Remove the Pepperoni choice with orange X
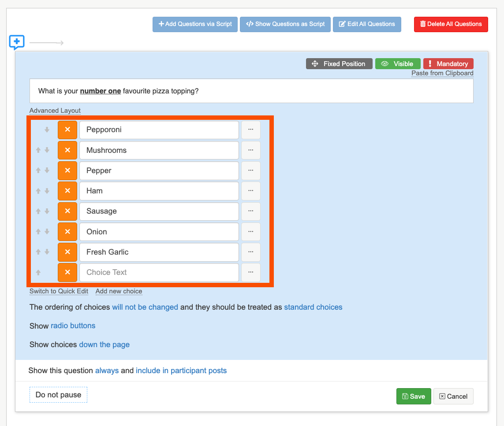Screen dimensions: 504x426 click(x=67, y=130)
